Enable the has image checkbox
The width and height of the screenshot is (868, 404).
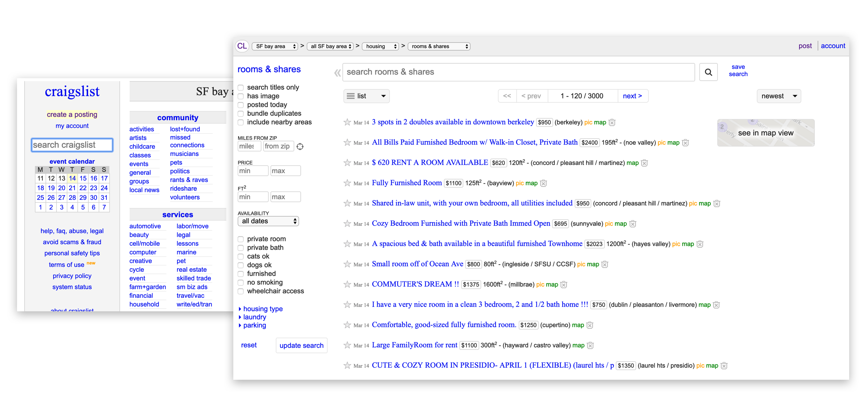(241, 96)
